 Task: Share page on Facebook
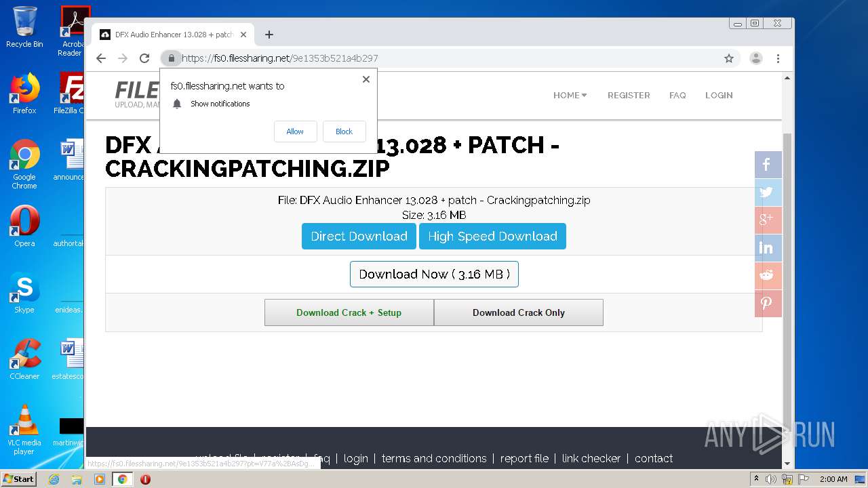pyautogui.click(x=768, y=165)
